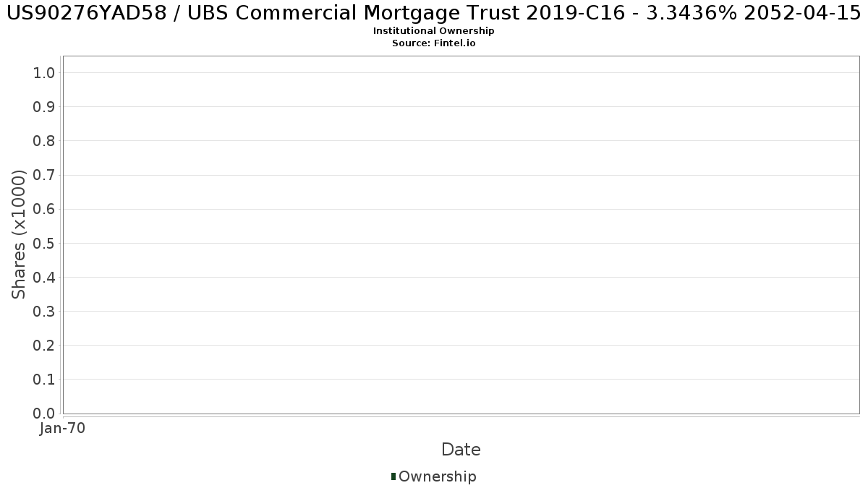Click the 0.4 y-axis tick label
868x488 pixels.
(x=44, y=278)
